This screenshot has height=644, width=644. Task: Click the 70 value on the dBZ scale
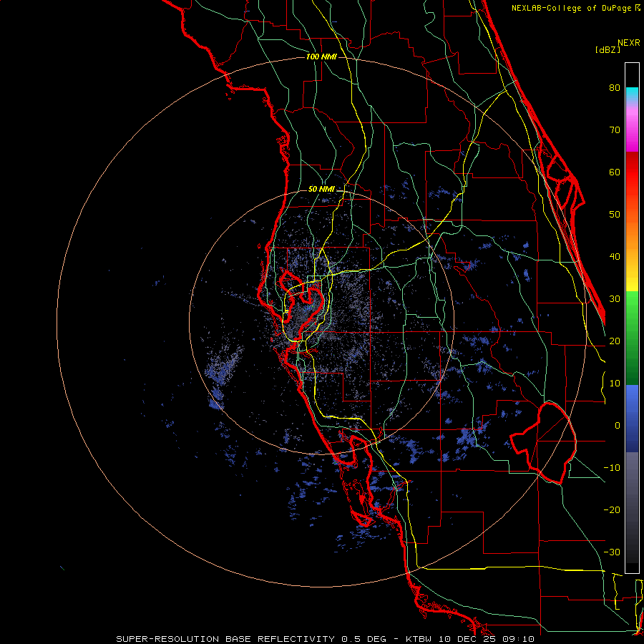coord(615,130)
